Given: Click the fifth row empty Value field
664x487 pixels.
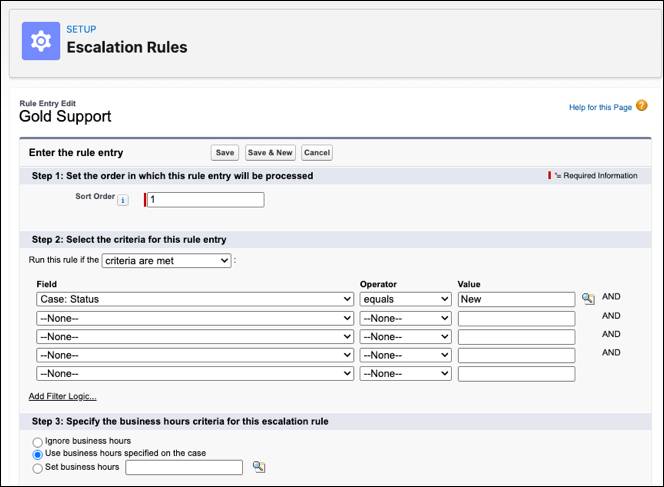Looking at the screenshot, I should tap(516, 374).
